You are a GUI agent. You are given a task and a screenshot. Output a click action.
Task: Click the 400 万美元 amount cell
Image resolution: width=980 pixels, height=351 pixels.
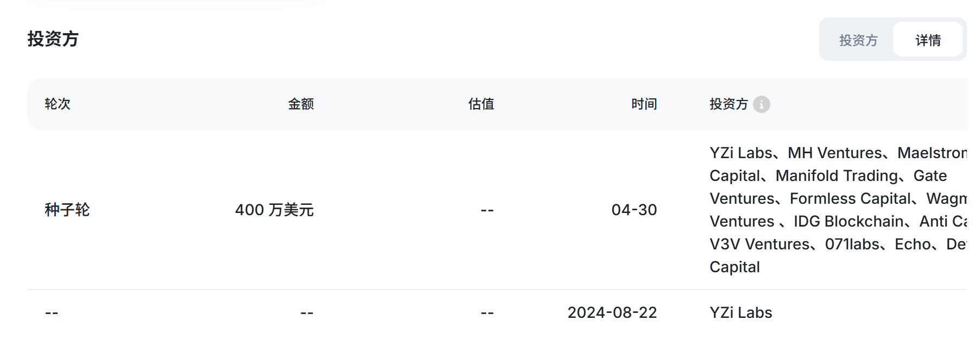[274, 210]
